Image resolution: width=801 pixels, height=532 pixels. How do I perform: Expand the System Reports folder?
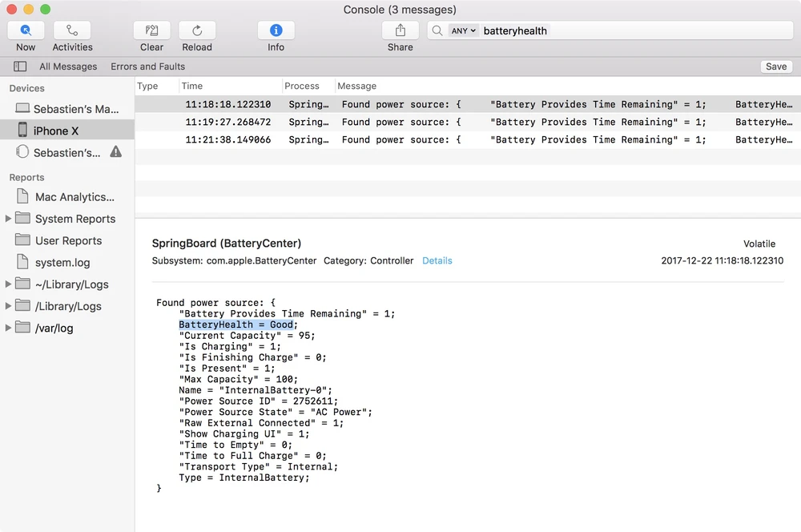point(9,219)
